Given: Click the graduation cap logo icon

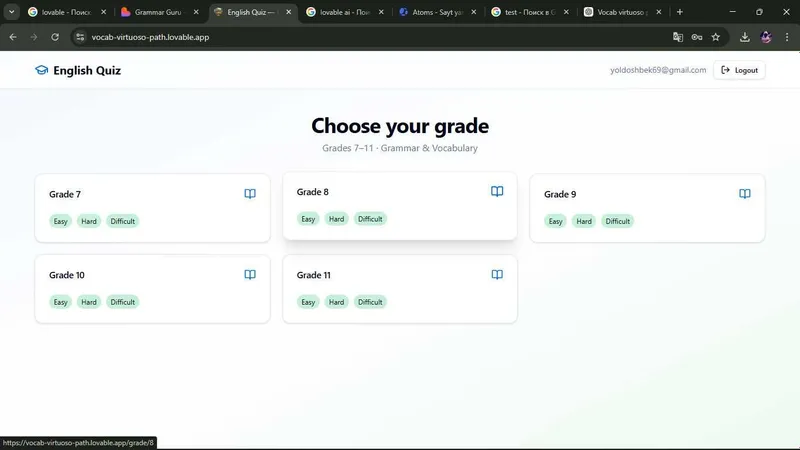Looking at the screenshot, I should tap(41, 70).
